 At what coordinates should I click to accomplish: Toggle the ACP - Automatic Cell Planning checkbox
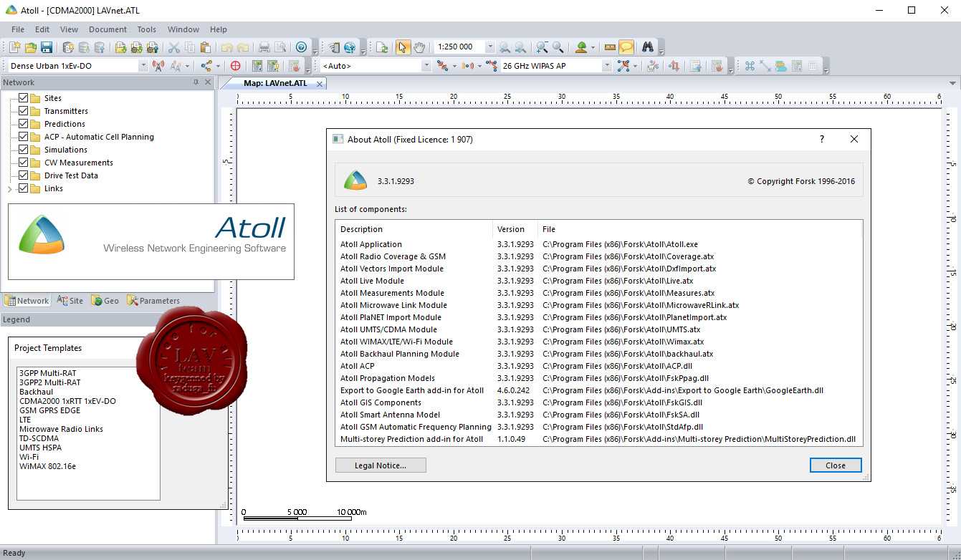24,137
